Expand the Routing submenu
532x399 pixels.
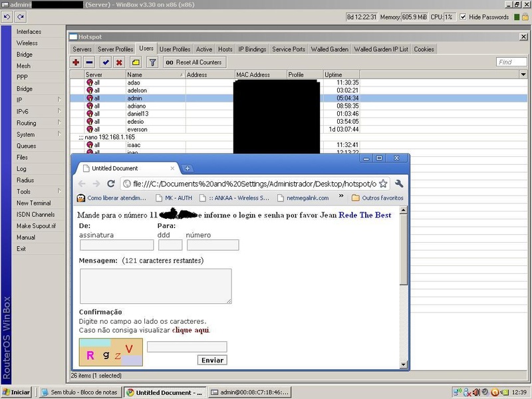coord(38,123)
